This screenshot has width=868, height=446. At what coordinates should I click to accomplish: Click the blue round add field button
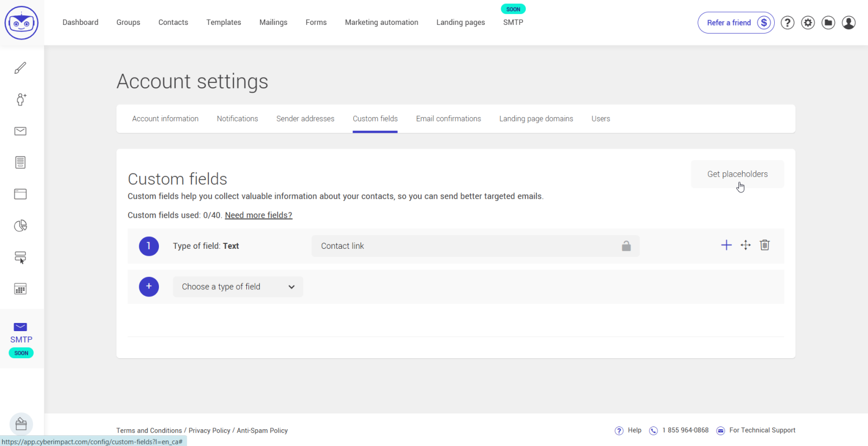pyautogui.click(x=149, y=287)
